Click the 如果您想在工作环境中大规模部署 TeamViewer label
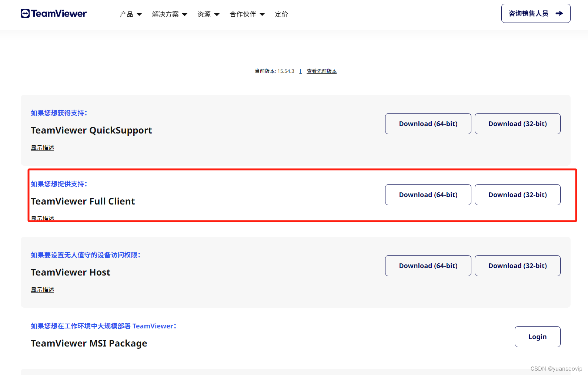The width and height of the screenshot is (588, 375). click(x=104, y=326)
